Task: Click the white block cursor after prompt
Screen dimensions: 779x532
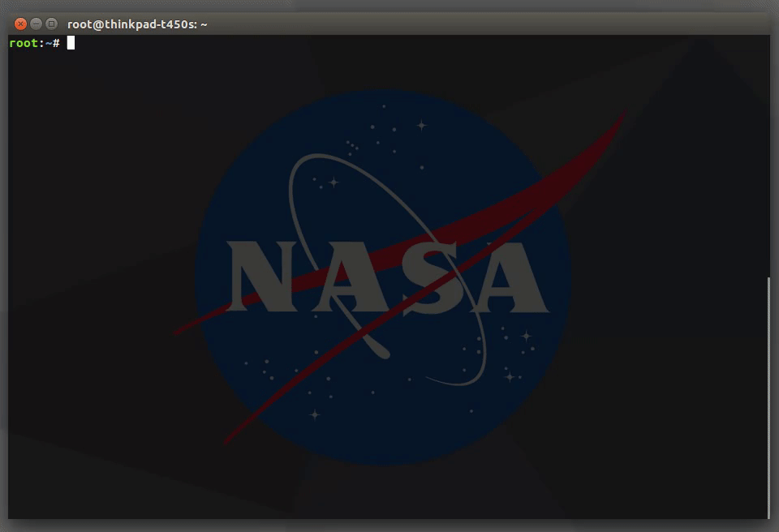Action: pos(71,43)
